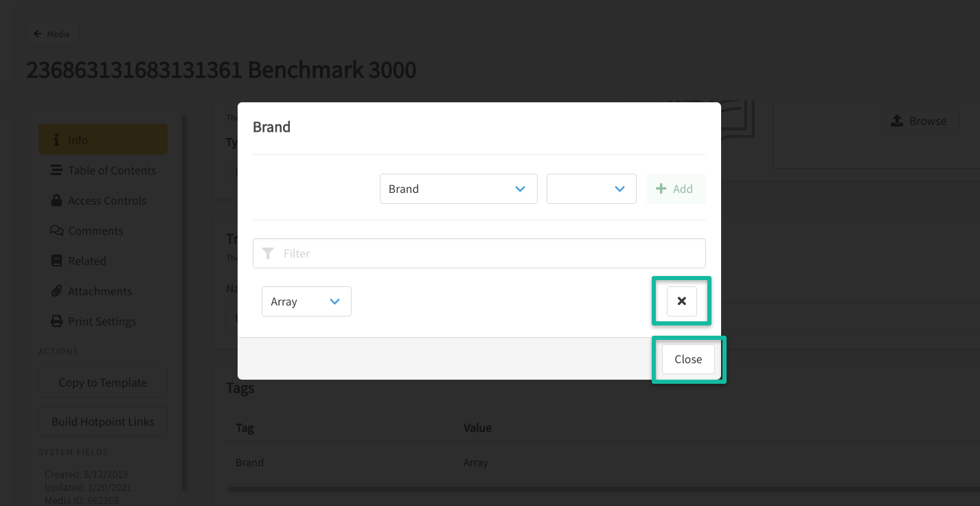Click the Comments speech bubble icon
The width and height of the screenshot is (980, 506).
[56, 231]
